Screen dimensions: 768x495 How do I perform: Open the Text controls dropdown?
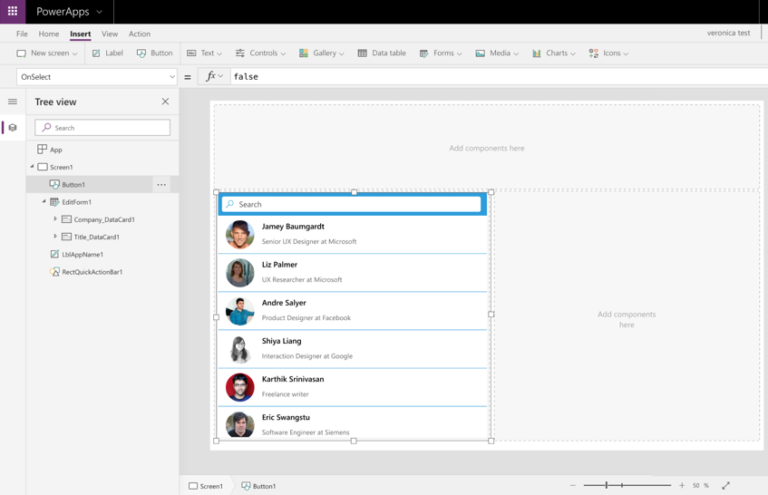click(x=205, y=53)
